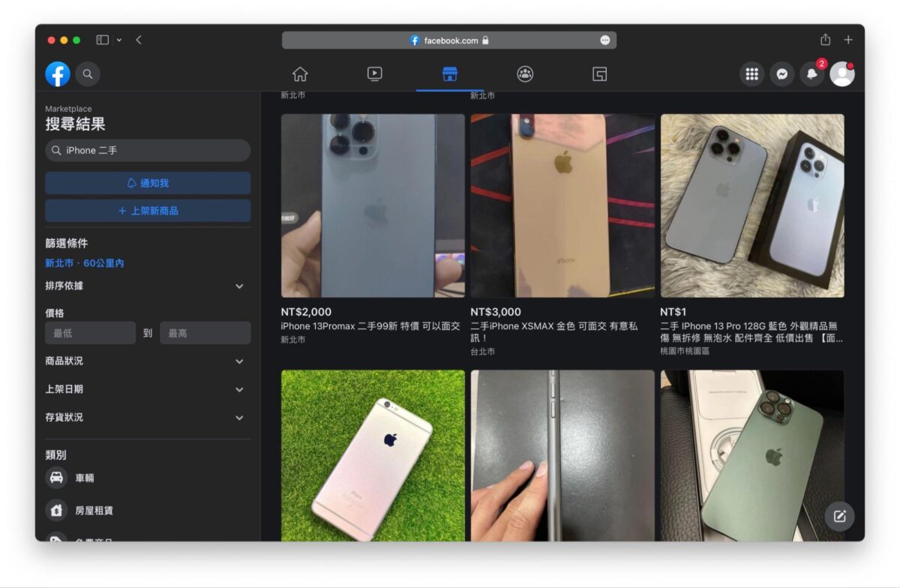Click the NT$2,000 price
The width and height of the screenshot is (900, 588).
pyautogui.click(x=306, y=312)
